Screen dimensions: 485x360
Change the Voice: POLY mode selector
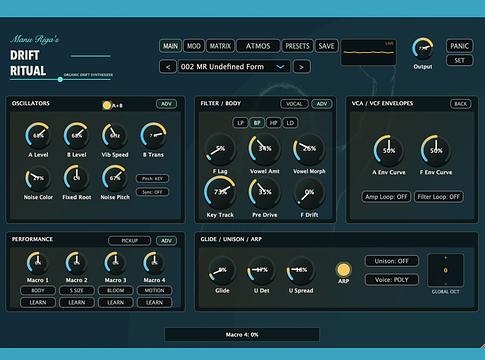[x=392, y=280]
